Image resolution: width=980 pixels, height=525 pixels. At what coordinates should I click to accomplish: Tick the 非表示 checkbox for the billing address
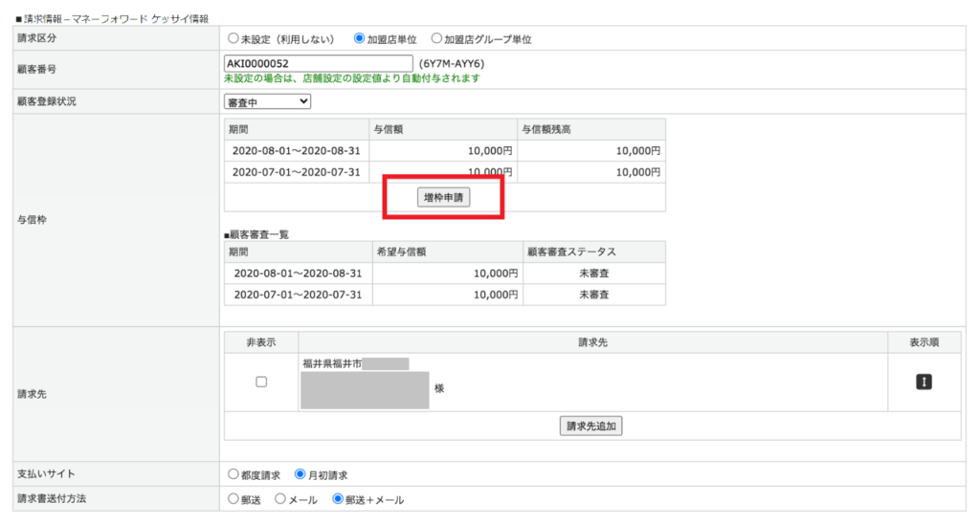click(261, 382)
